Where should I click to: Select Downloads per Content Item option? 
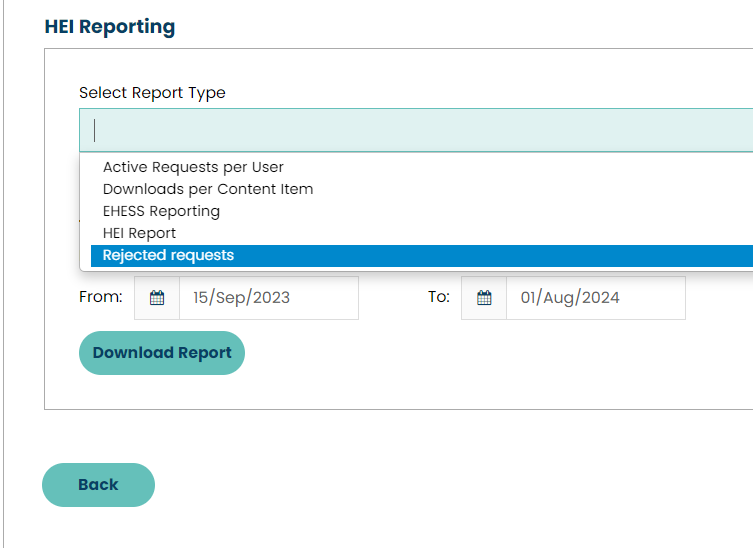pyautogui.click(x=208, y=189)
